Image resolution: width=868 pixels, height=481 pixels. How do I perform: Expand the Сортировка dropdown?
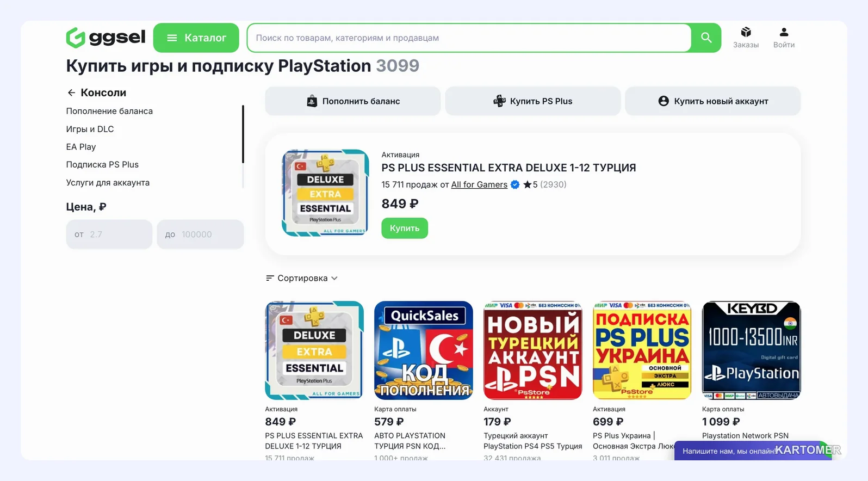pos(302,278)
